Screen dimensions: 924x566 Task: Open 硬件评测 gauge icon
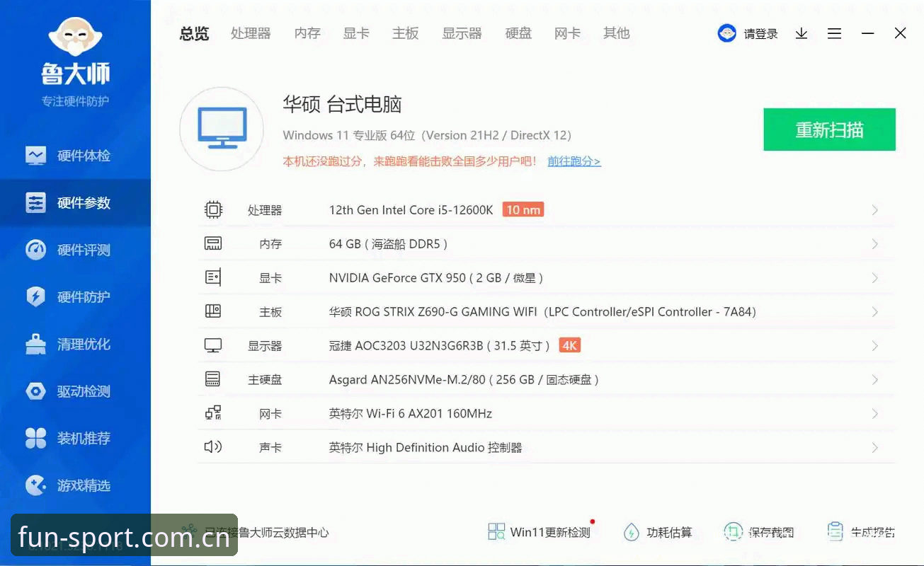pos(35,250)
